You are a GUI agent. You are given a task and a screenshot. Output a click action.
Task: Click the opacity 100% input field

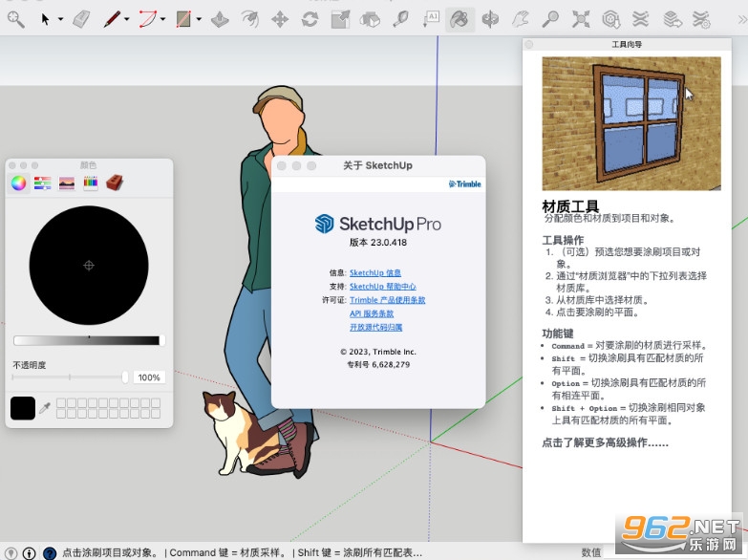coord(149,377)
